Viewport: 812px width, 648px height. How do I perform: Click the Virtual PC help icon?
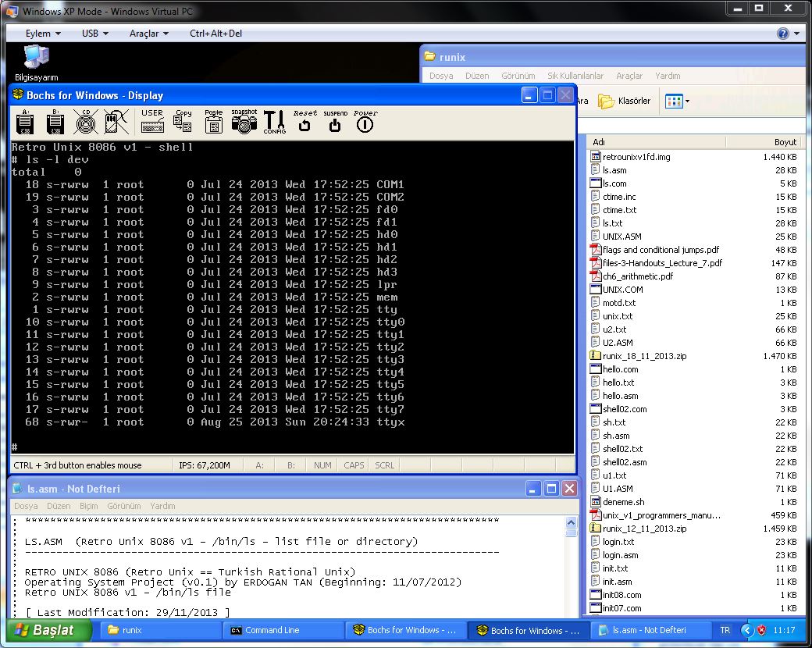pos(782,34)
